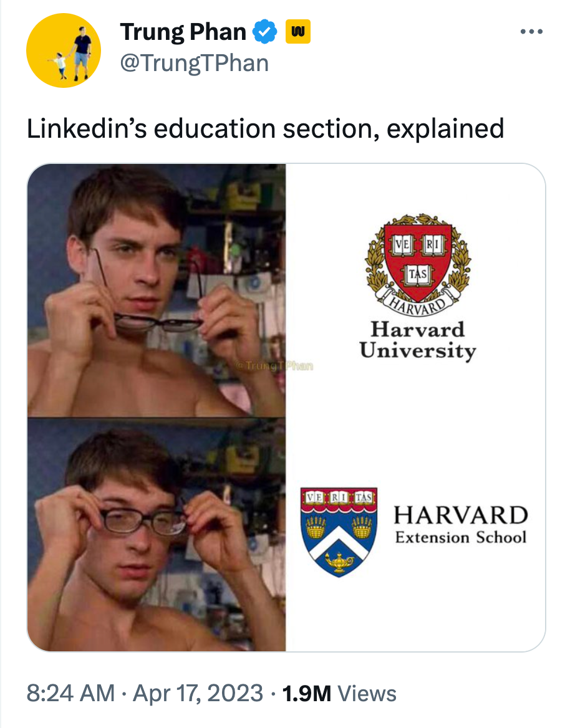Click the 8:24 AM timestamp link
This screenshot has width=565, height=728.
tap(70, 693)
